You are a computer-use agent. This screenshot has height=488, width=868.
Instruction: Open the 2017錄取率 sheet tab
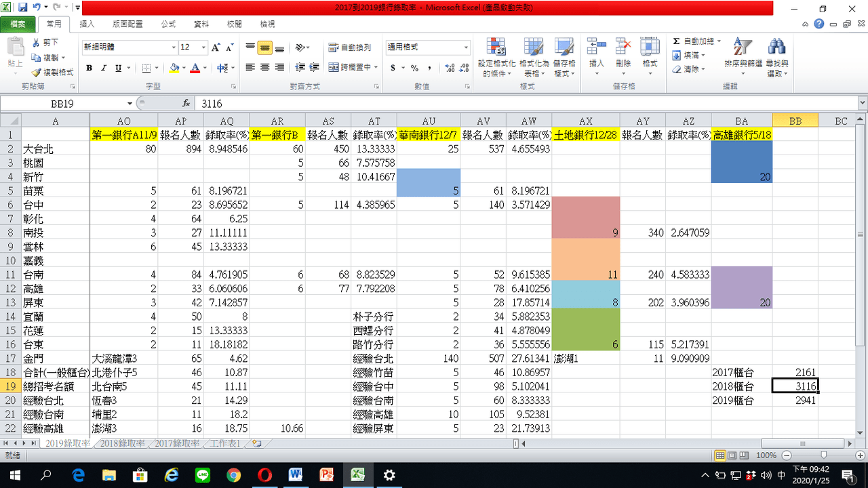click(x=178, y=443)
